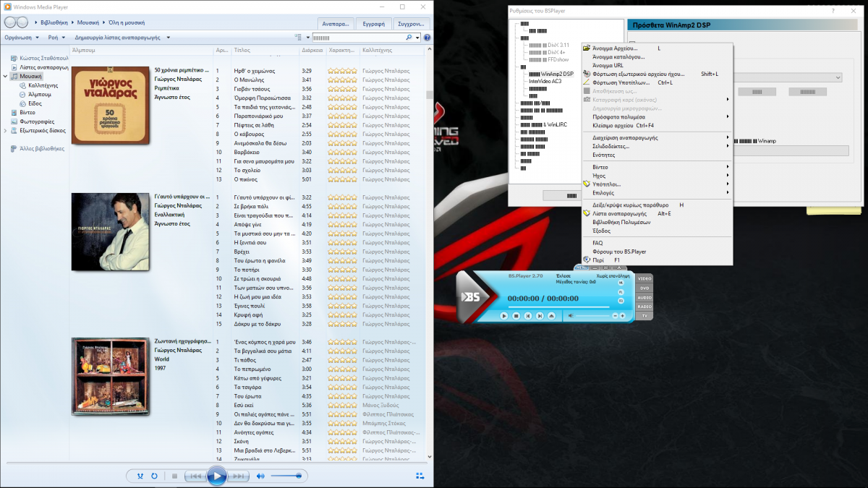Click the MENU button on BS.Player
The image size is (868, 488).
(582, 268)
